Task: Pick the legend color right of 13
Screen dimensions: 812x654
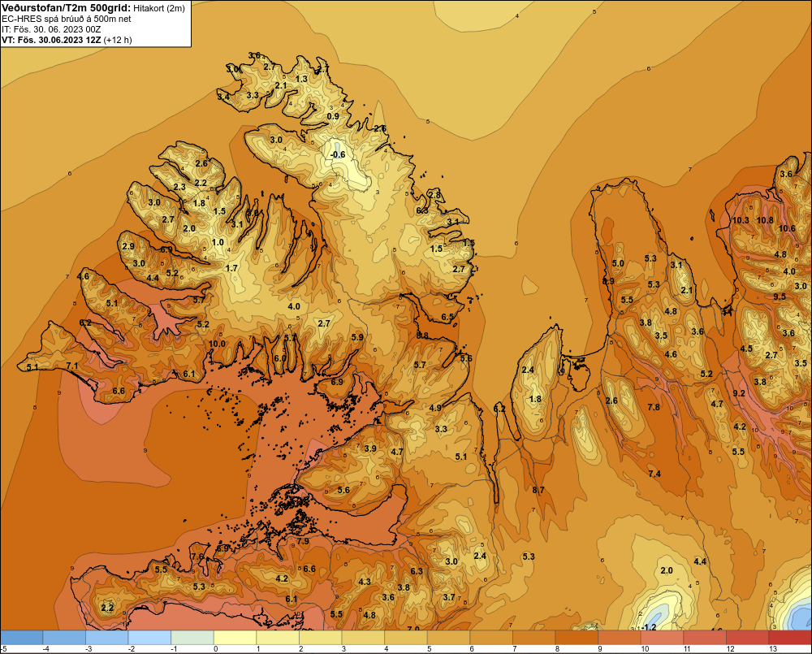Action: (790, 638)
